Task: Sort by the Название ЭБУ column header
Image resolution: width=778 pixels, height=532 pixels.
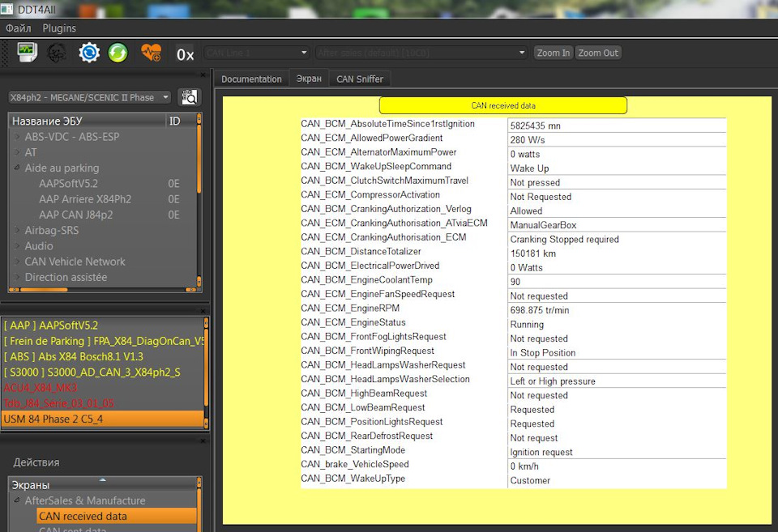Action: click(88, 121)
